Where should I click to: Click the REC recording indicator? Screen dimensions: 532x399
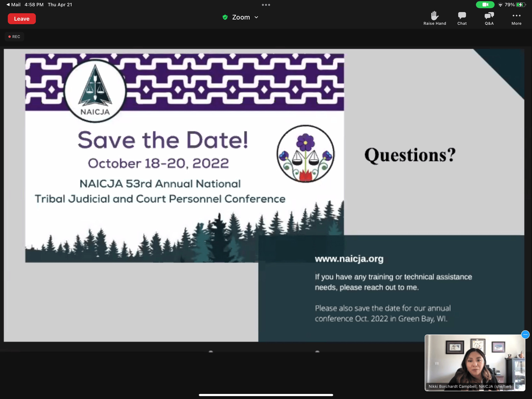pos(14,37)
